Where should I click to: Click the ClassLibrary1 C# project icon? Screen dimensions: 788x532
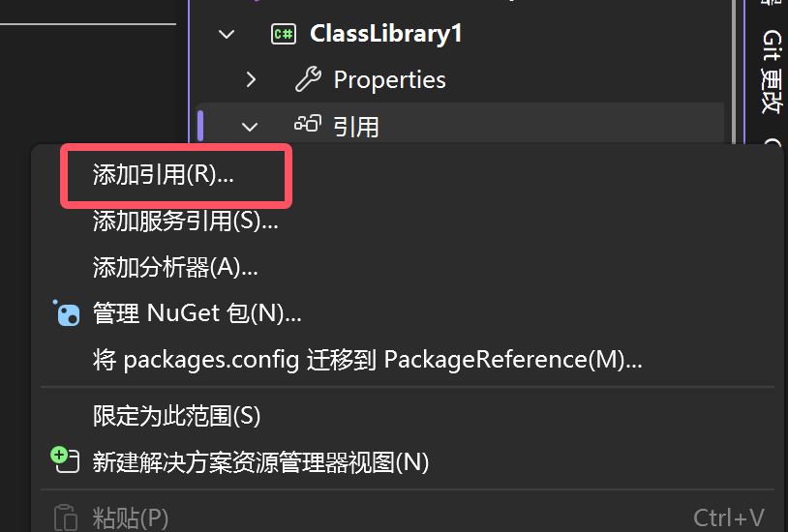tap(284, 34)
